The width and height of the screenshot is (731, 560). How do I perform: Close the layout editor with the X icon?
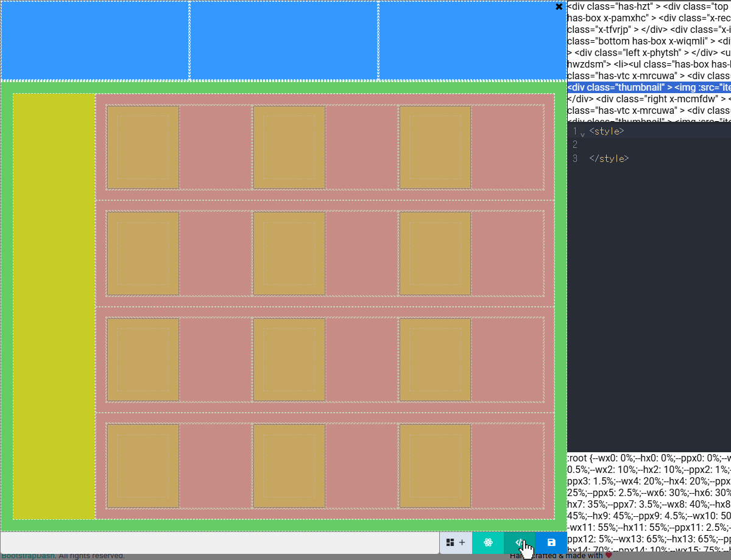559,7
